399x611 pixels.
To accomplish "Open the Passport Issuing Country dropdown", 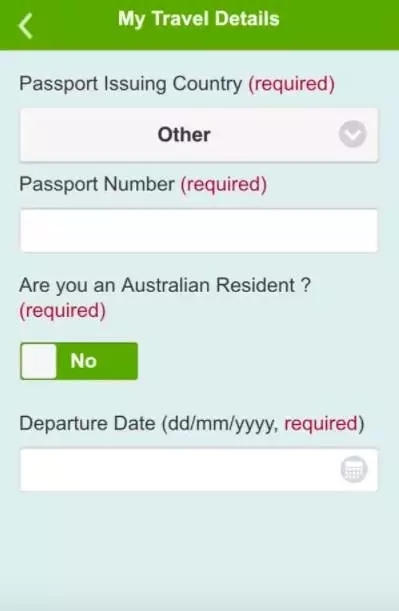I will 199,135.
